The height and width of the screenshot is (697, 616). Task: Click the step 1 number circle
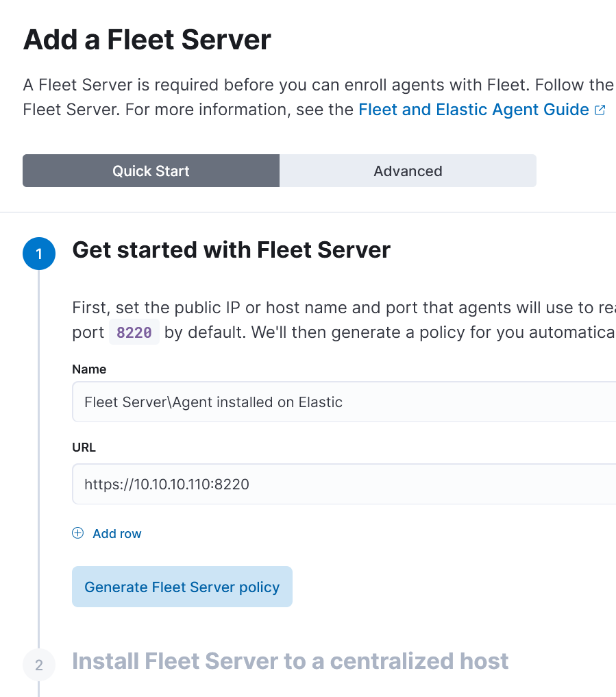(39, 254)
